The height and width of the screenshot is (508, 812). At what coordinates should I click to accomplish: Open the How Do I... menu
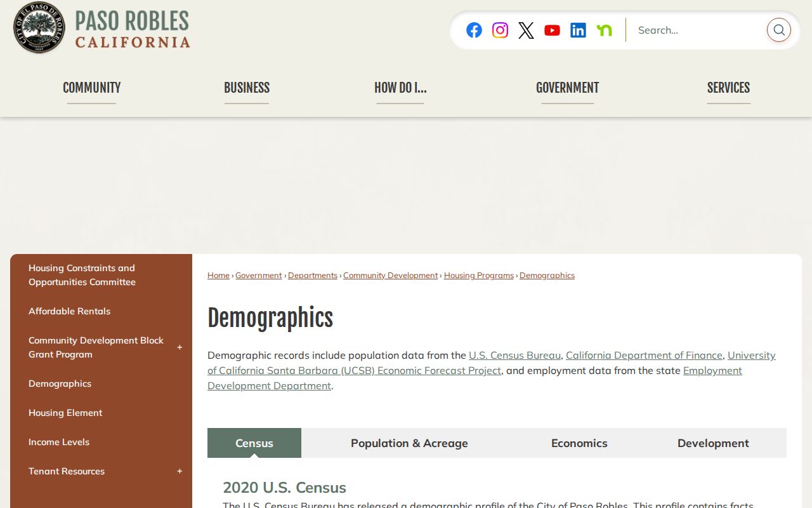tap(400, 88)
